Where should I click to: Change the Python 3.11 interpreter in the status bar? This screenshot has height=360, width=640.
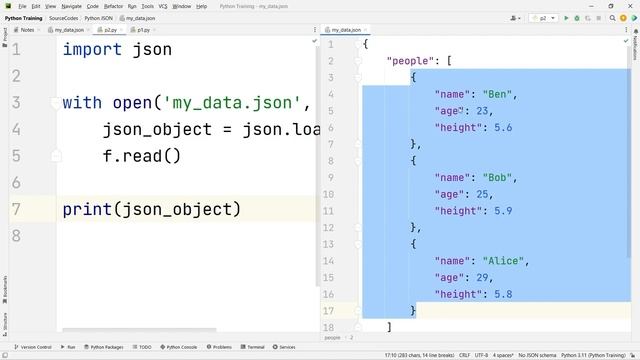click(x=593, y=355)
